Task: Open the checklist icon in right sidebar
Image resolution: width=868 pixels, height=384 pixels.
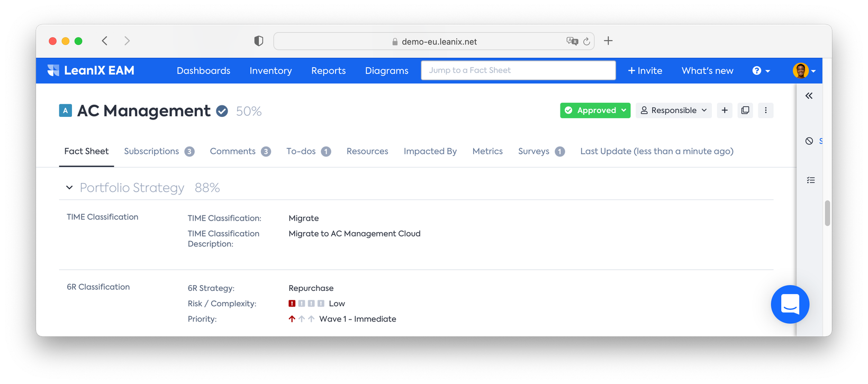Action: pos(811,180)
